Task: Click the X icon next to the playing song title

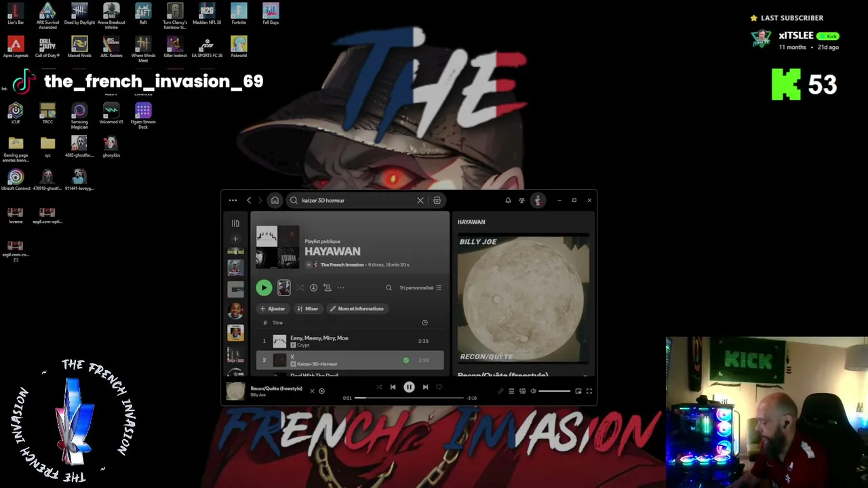Action: point(312,391)
